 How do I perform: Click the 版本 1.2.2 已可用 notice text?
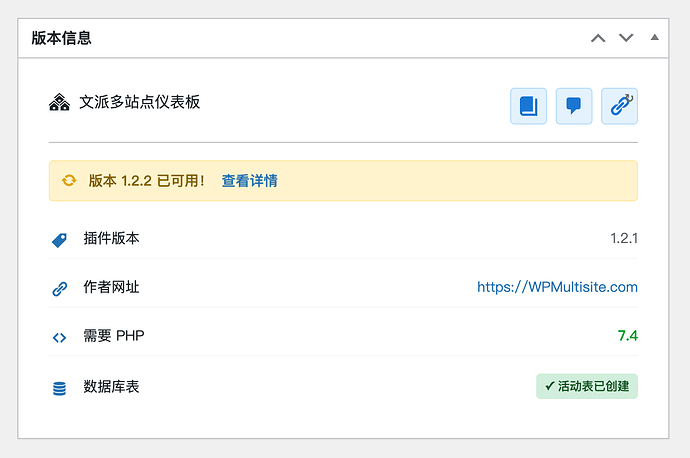click(146, 181)
